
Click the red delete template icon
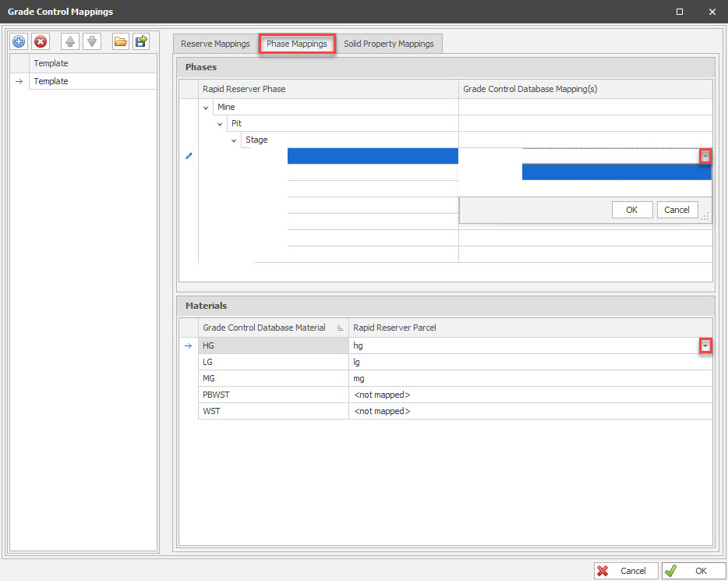[x=41, y=42]
